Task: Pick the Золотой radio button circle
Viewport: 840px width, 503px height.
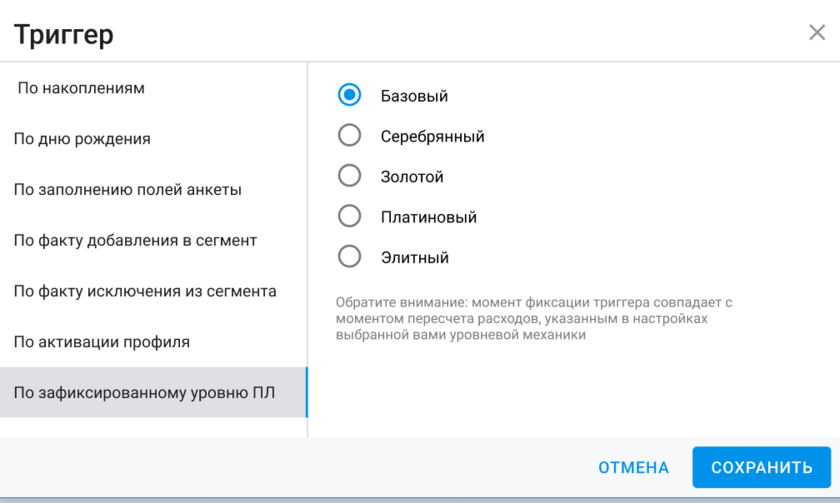Action: click(349, 176)
